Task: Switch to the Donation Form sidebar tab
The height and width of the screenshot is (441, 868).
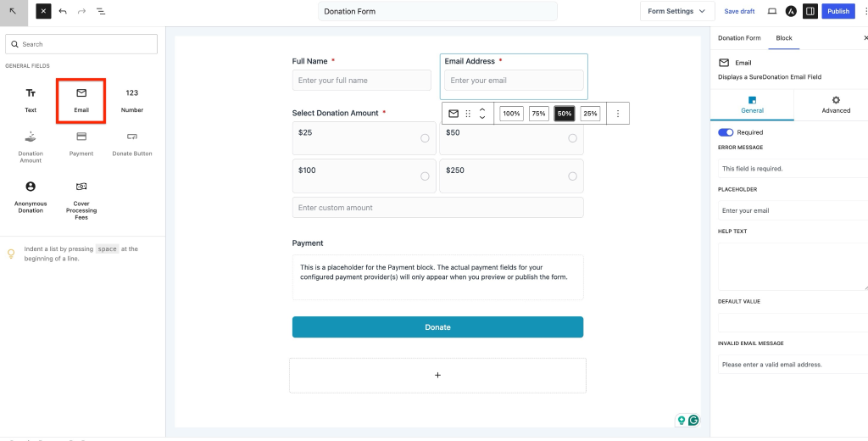Action: coord(739,38)
